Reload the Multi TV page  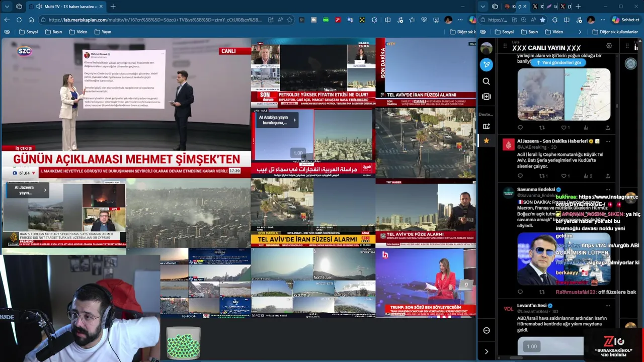(x=19, y=20)
